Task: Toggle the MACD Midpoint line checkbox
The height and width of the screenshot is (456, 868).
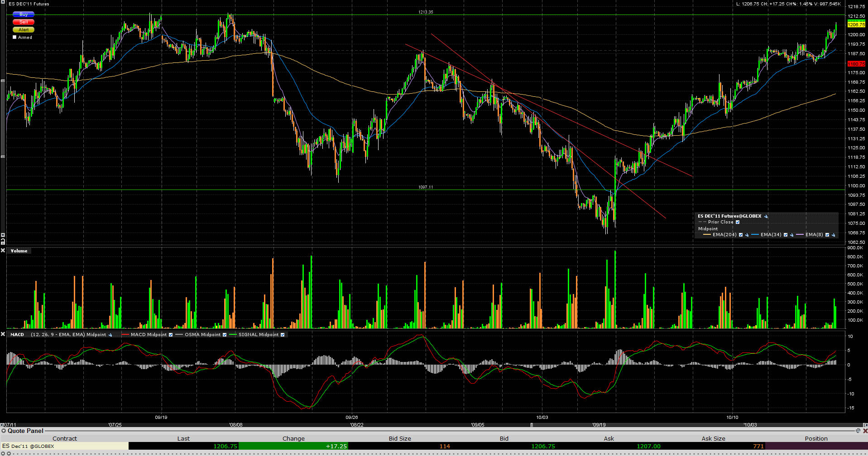Action: coord(171,335)
